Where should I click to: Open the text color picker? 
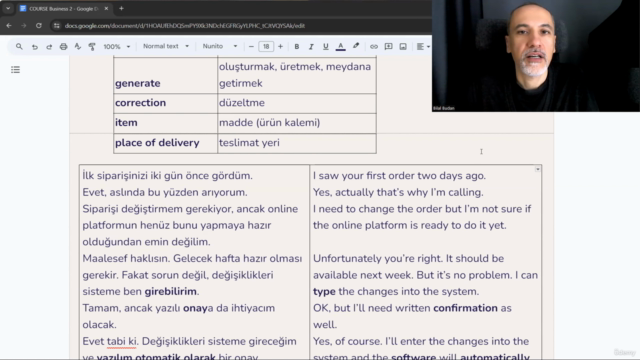pos(340,47)
